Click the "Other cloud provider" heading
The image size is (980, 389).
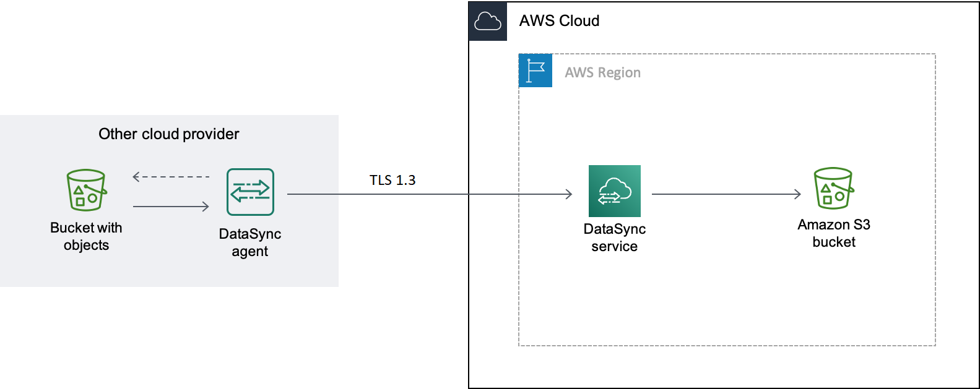[168, 134]
